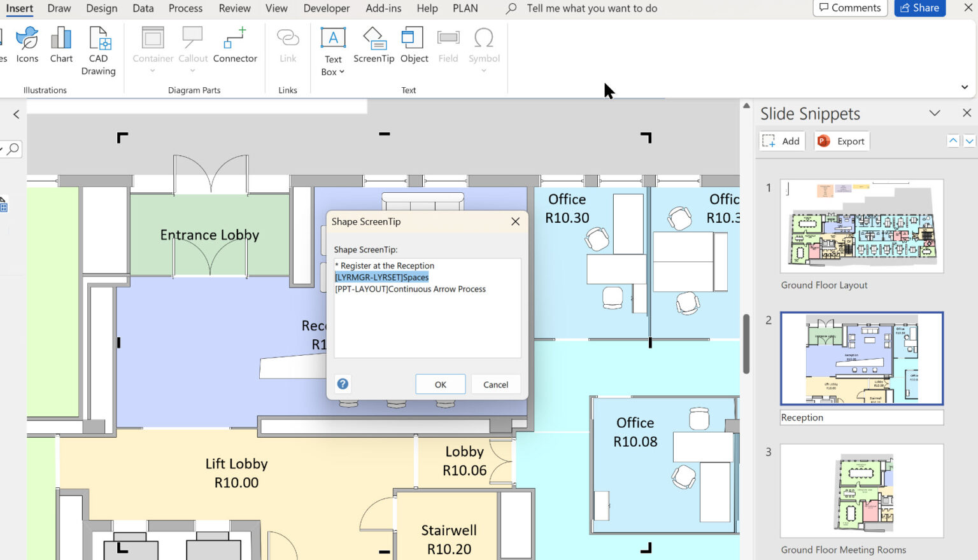Collapse the Slide Snippets panel chevron
978x560 pixels.
click(933, 113)
